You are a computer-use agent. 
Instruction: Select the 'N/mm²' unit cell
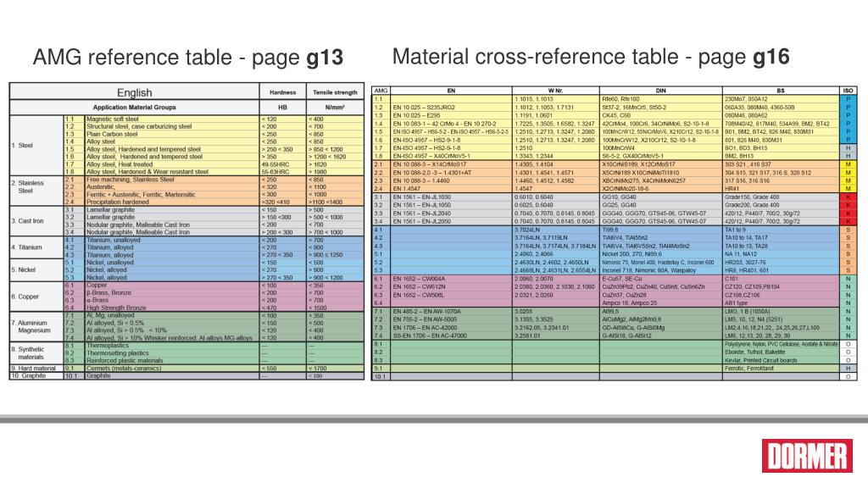tap(335, 108)
